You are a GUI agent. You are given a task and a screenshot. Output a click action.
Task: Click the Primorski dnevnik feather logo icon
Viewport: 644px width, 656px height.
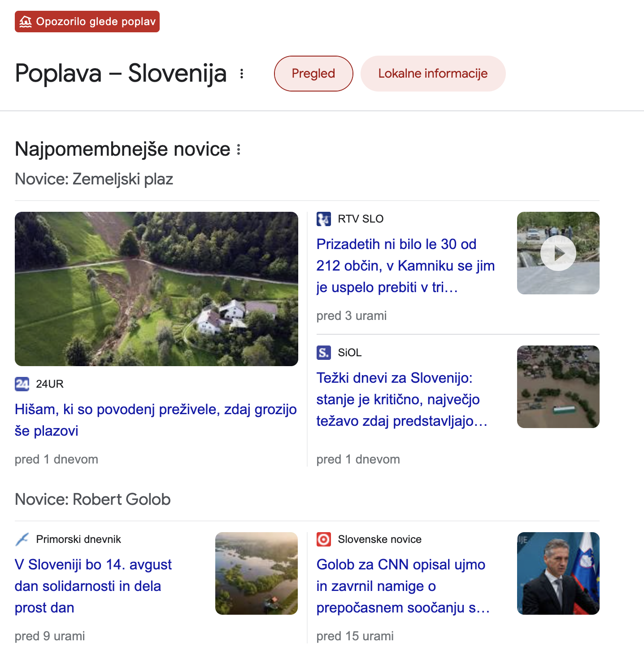[x=22, y=539]
